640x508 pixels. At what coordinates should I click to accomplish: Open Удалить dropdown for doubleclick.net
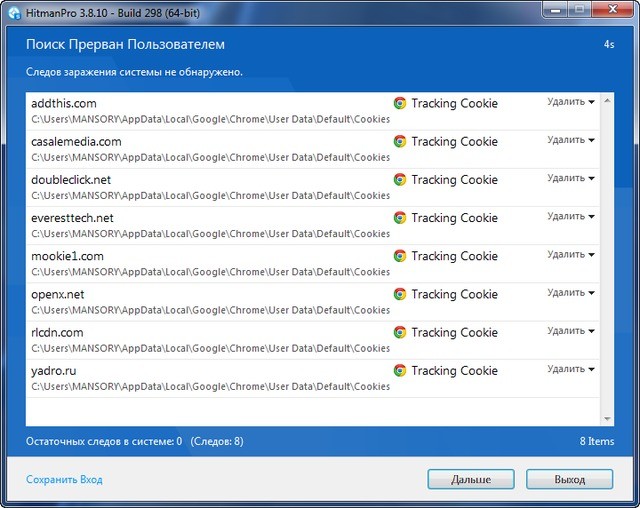click(x=571, y=178)
